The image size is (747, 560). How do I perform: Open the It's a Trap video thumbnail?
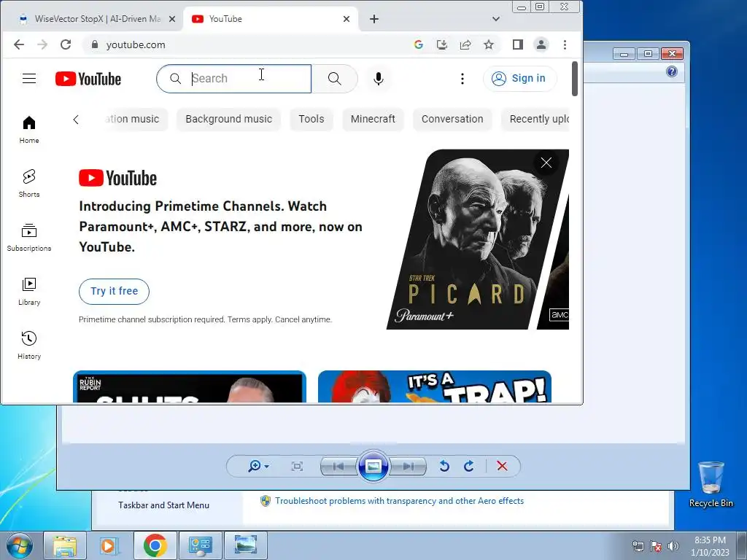[x=435, y=386]
